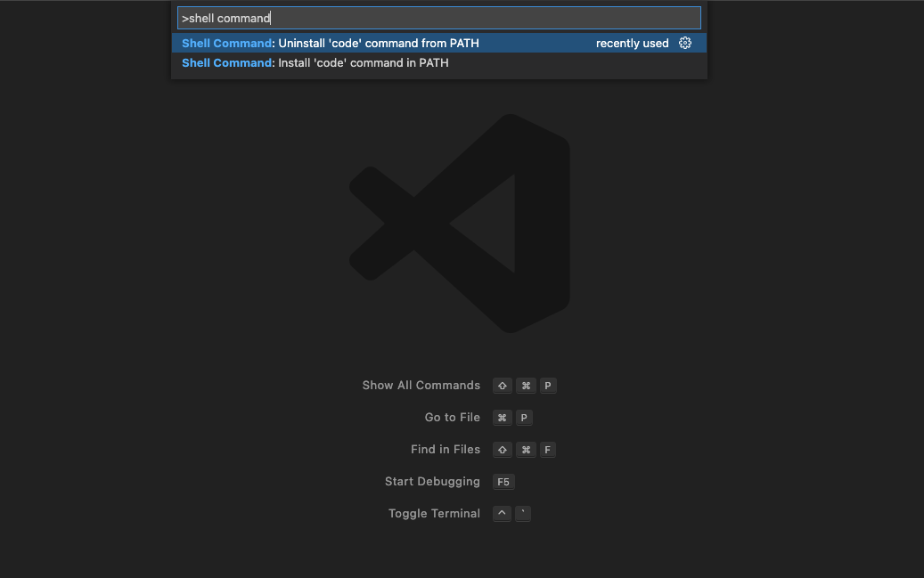Click the F5 keycap beside Start Debugging
This screenshot has width=924, height=578.
coord(503,482)
